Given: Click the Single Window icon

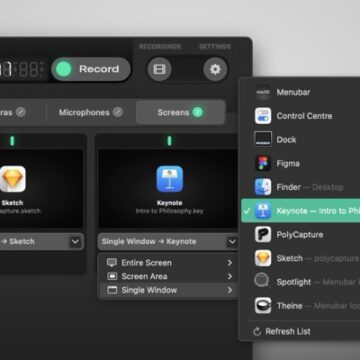Looking at the screenshot, I should 112,290.
